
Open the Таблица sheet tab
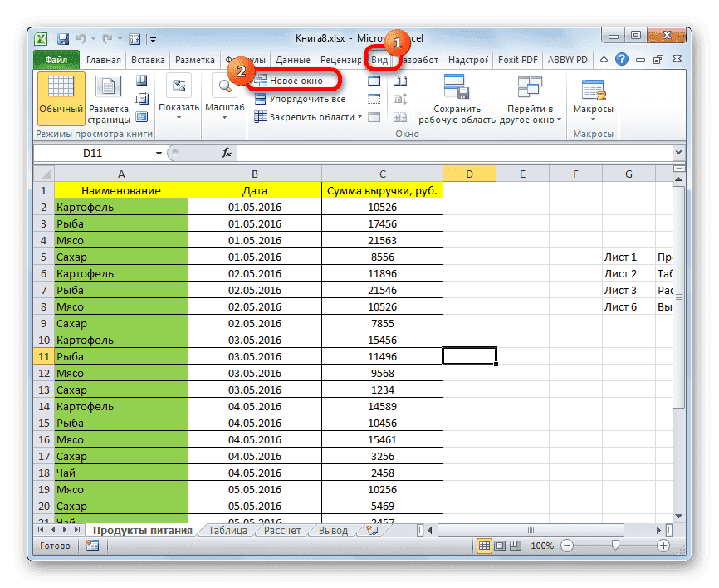pyautogui.click(x=227, y=530)
